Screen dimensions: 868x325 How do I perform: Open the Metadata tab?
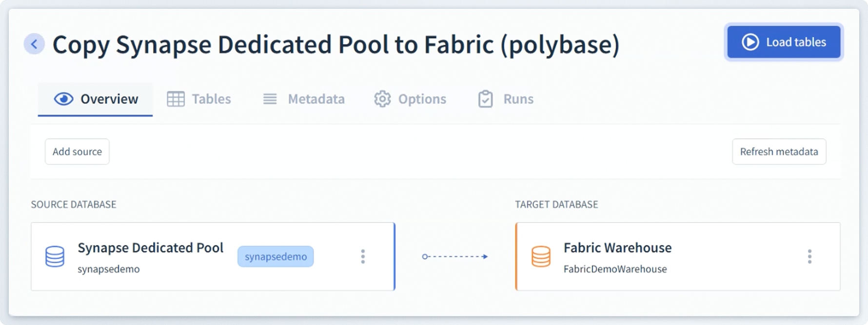click(x=316, y=99)
